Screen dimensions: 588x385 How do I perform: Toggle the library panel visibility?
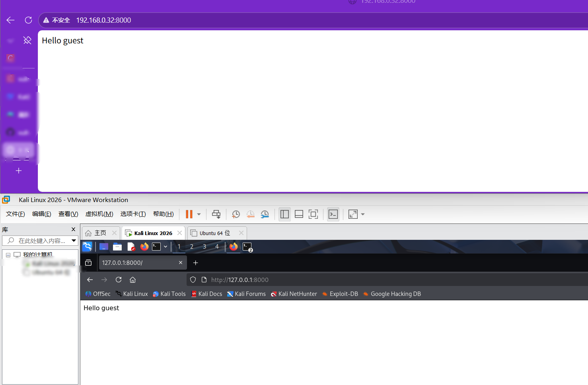(x=284, y=214)
